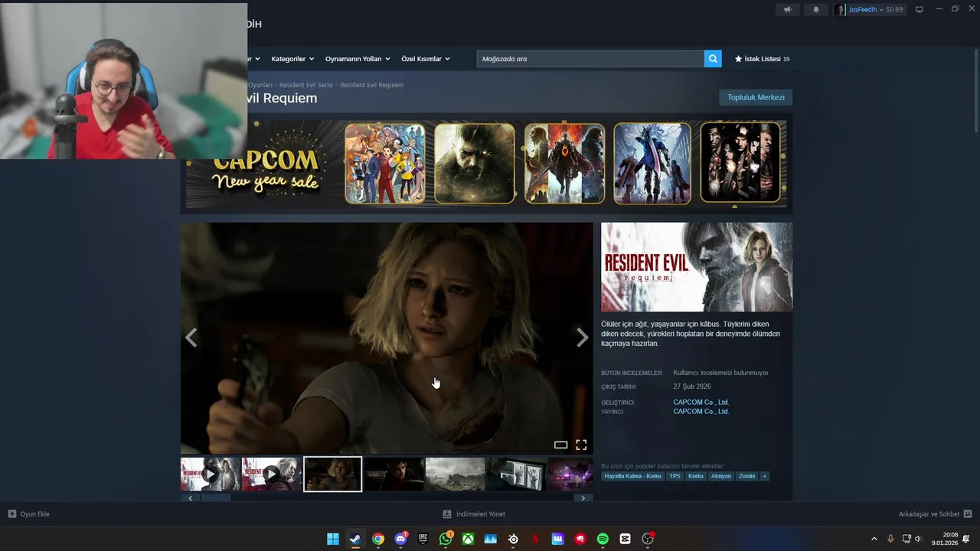Select the fourth media thumbnail
The width and height of the screenshot is (980, 551).
(394, 474)
